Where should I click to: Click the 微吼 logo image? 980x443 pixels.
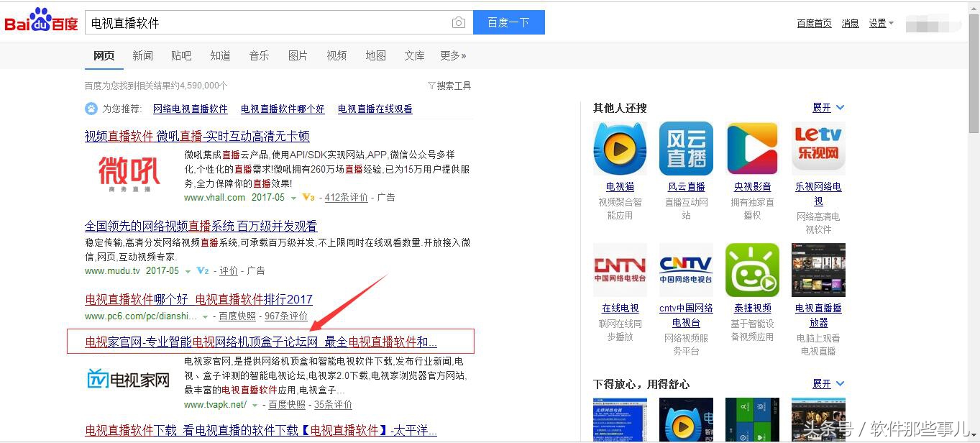129,174
